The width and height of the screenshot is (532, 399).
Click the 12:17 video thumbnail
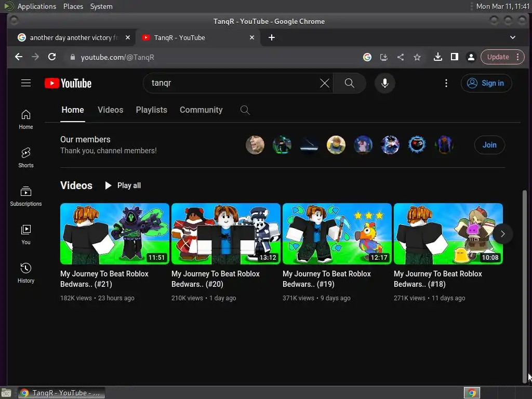pyautogui.click(x=337, y=234)
